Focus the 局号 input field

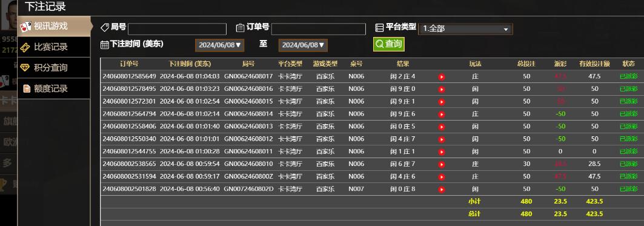point(177,28)
